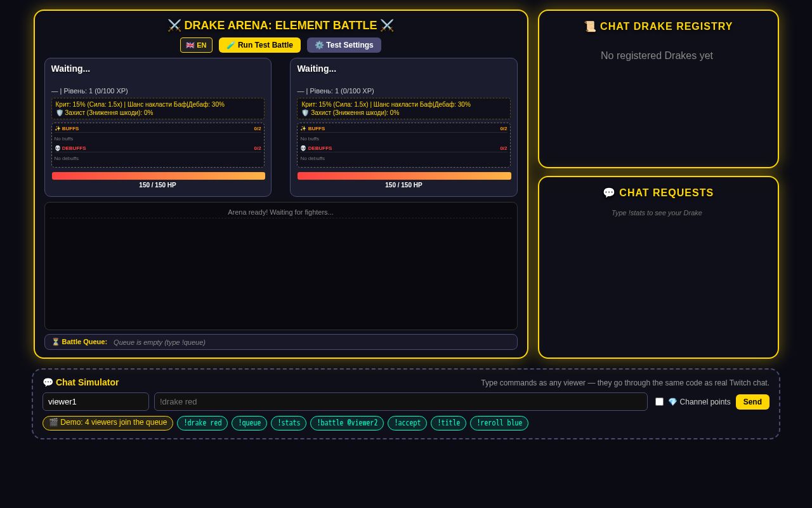The image size is (812, 508).
Task: Insert the !stats command chip
Action: [289, 423]
